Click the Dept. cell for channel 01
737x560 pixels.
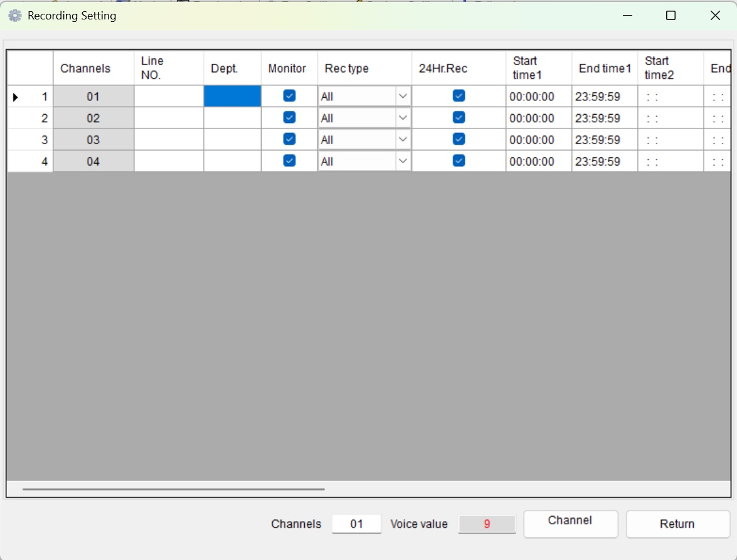[x=232, y=96]
